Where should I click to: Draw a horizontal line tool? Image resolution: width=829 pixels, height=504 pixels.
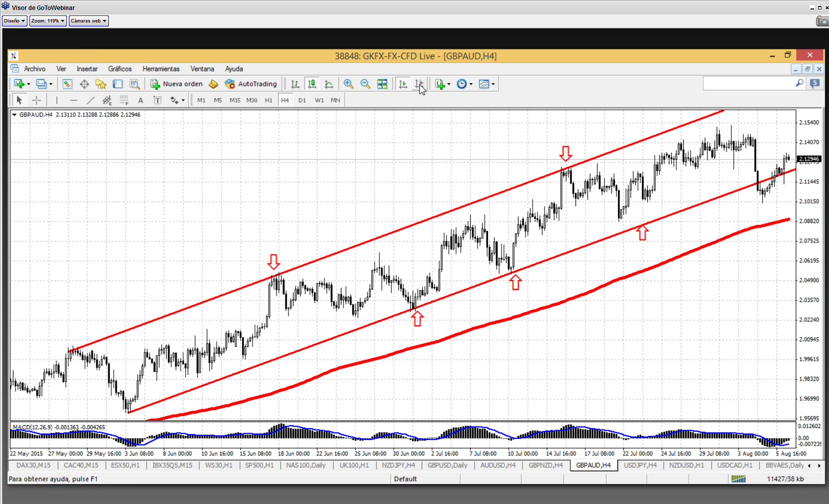click(74, 100)
